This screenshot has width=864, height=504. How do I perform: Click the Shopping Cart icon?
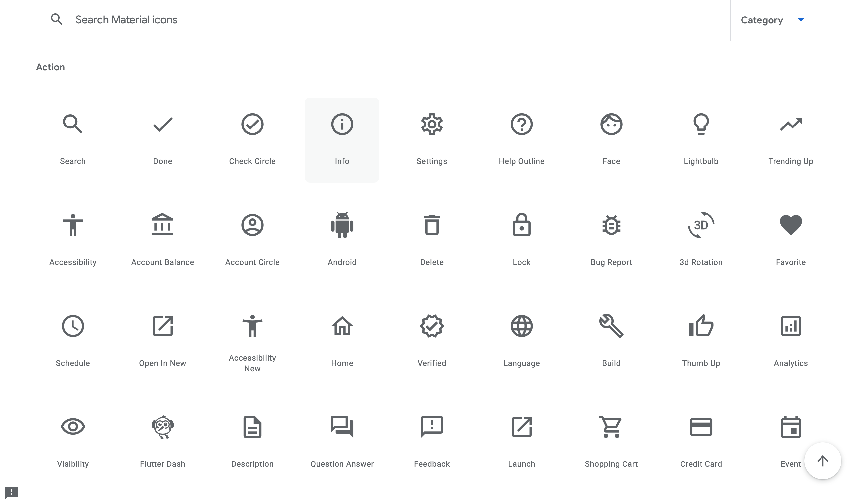[611, 427]
